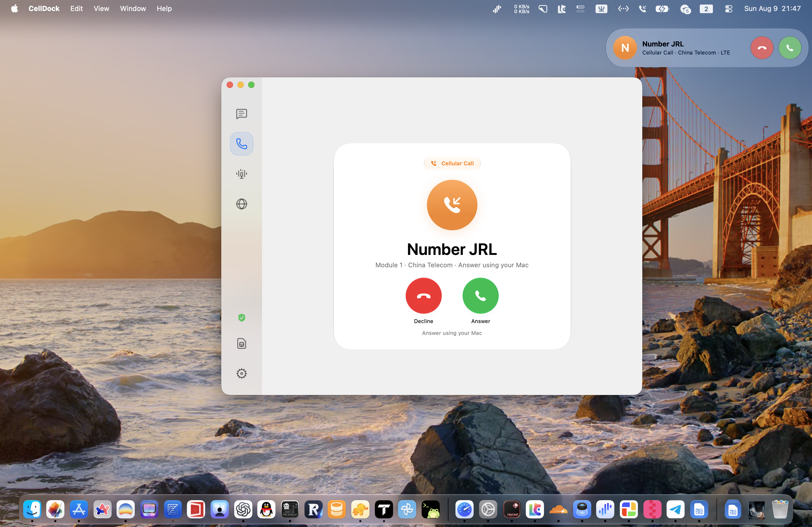Open the SIM card icon in sidebar
Image resolution: width=812 pixels, height=527 pixels.
coord(242,344)
